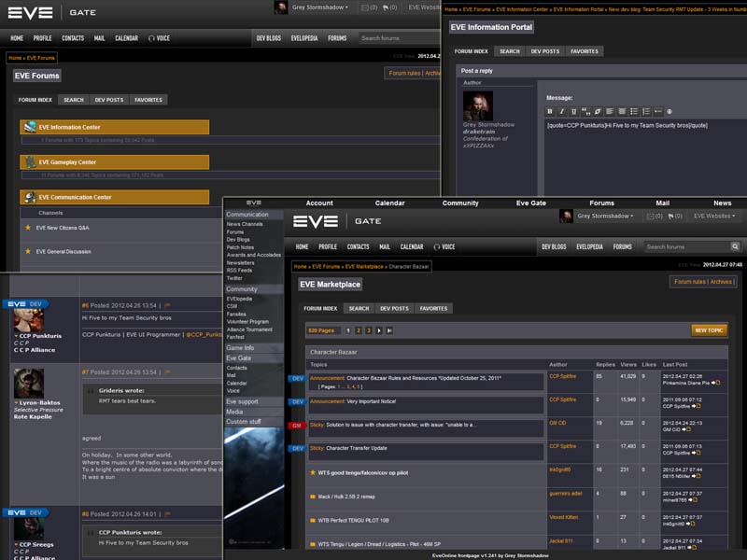Create a bulleted list in the editor

[634, 110]
